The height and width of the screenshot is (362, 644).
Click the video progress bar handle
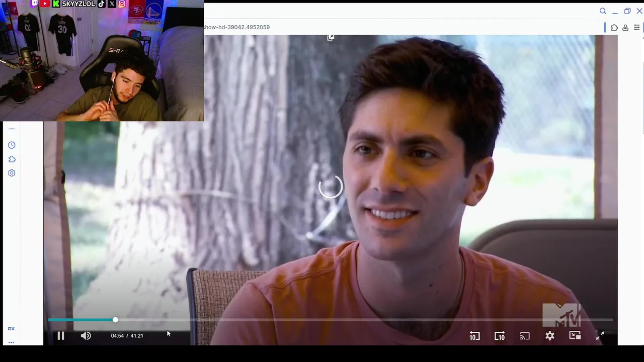[x=115, y=320]
